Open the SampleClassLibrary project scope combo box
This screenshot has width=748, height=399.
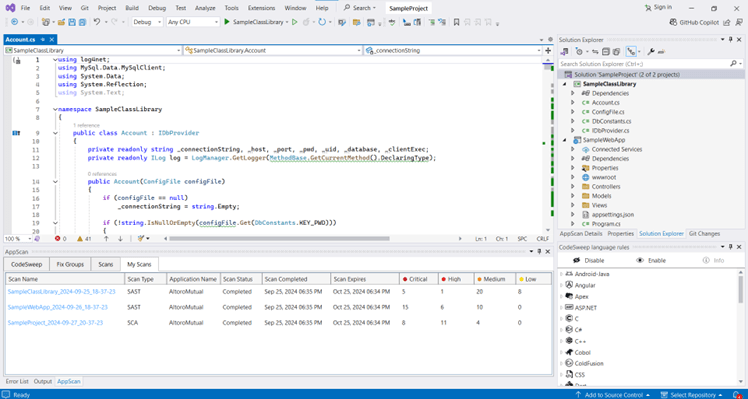[93, 50]
